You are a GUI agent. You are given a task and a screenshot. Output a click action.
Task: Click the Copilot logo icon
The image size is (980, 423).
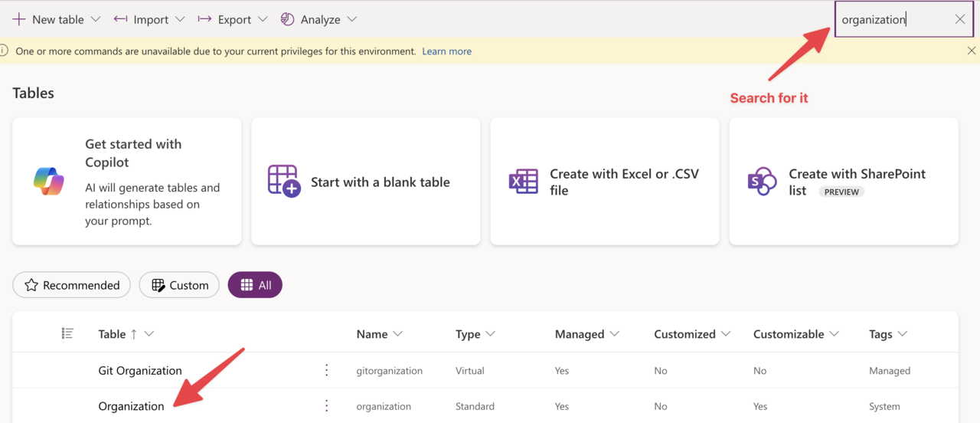pos(49,182)
